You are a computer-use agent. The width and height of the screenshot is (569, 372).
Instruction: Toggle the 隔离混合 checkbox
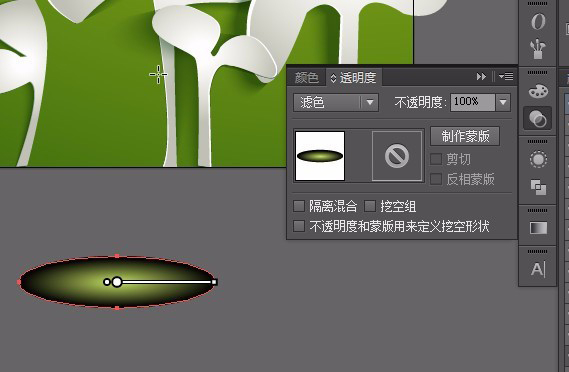coord(299,206)
